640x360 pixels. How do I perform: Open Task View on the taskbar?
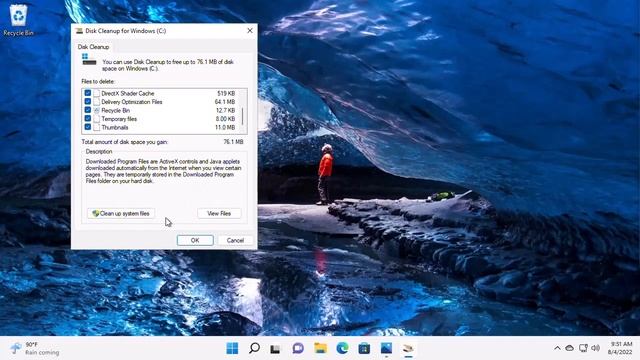tap(276, 348)
